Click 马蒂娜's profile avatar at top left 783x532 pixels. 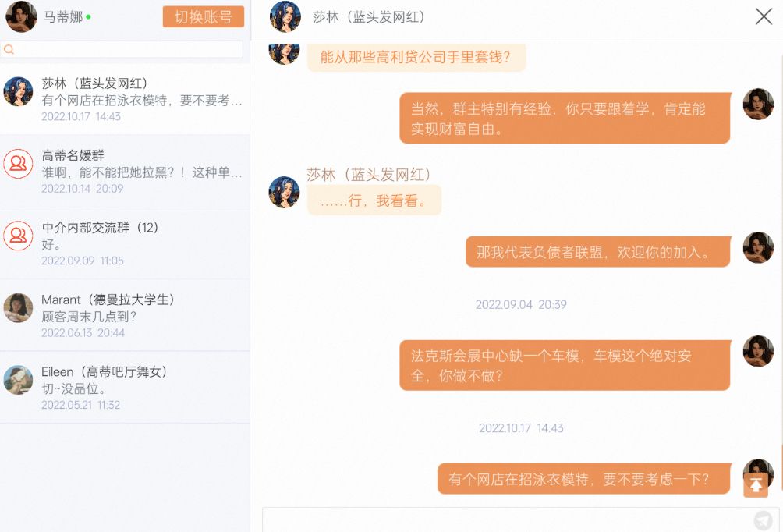(x=21, y=16)
